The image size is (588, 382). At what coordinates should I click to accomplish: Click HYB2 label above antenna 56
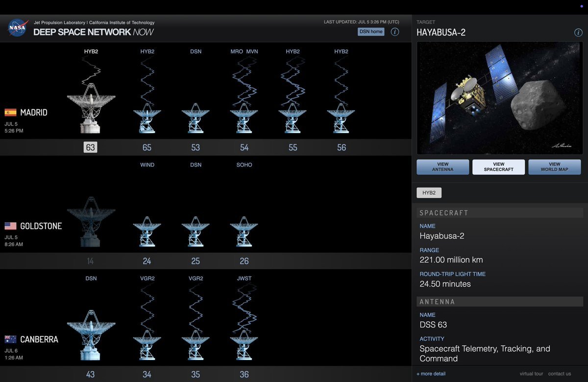tap(341, 51)
